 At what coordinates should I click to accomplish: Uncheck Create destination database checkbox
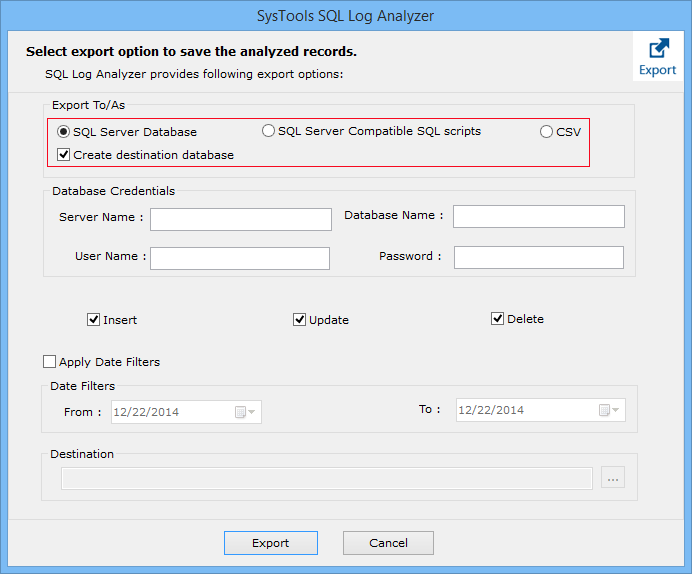[64, 155]
